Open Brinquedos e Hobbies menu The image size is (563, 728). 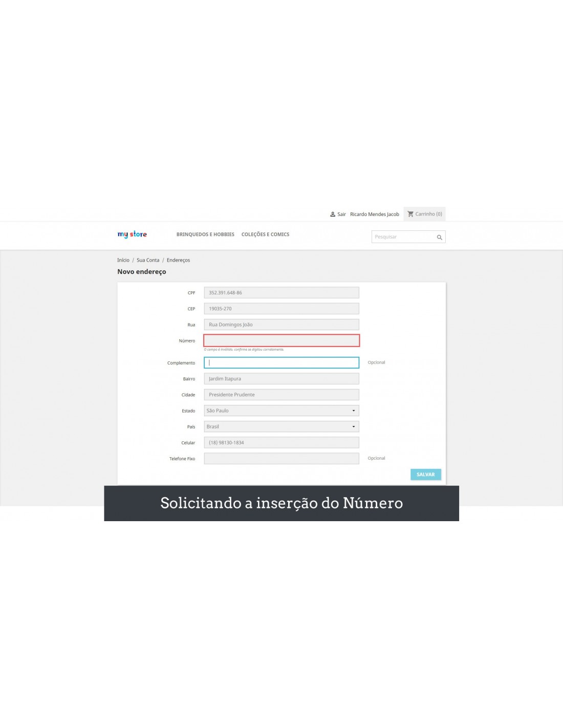pos(205,234)
